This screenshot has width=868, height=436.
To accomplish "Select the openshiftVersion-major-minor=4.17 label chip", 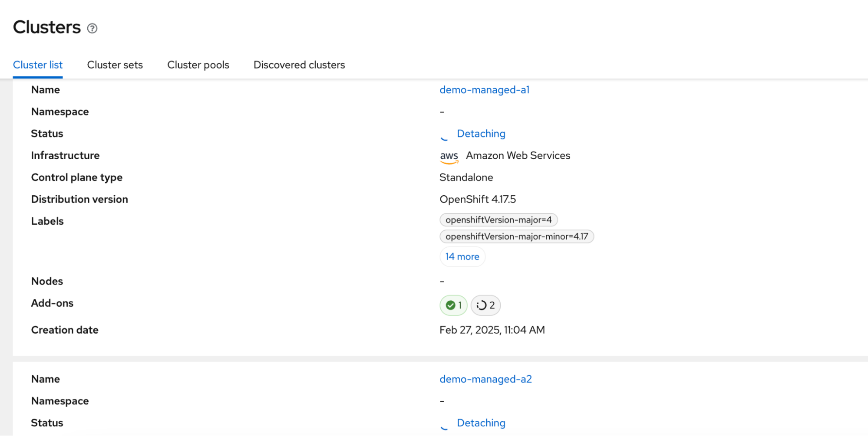I will [516, 236].
